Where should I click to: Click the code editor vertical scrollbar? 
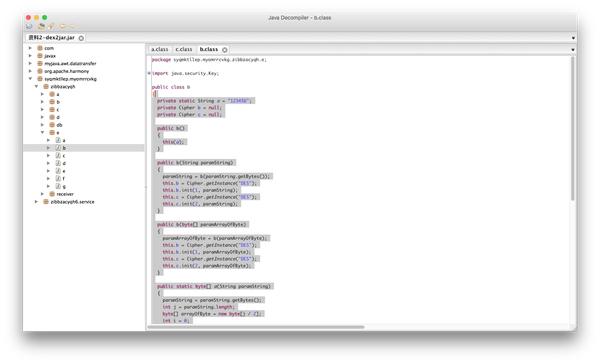[572, 129]
